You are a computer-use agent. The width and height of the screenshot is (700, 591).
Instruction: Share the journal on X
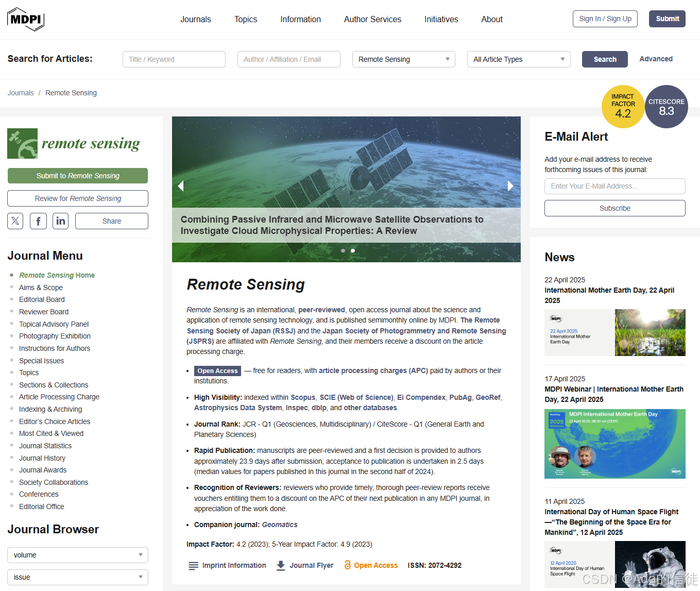(15, 221)
